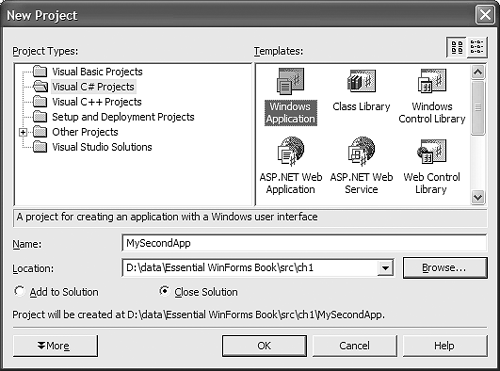Select Other Projects text label
Image resolution: width=500 pixels, height=371 pixels.
point(85,132)
